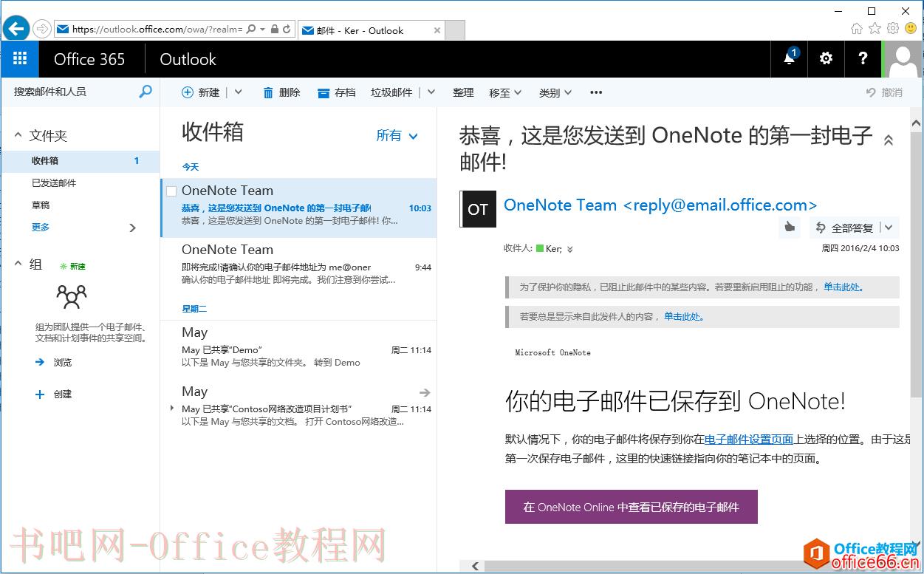Image resolution: width=924 pixels, height=574 pixels.
Task: Expand the arrow beside 更多
Action: [x=133, y=228]
